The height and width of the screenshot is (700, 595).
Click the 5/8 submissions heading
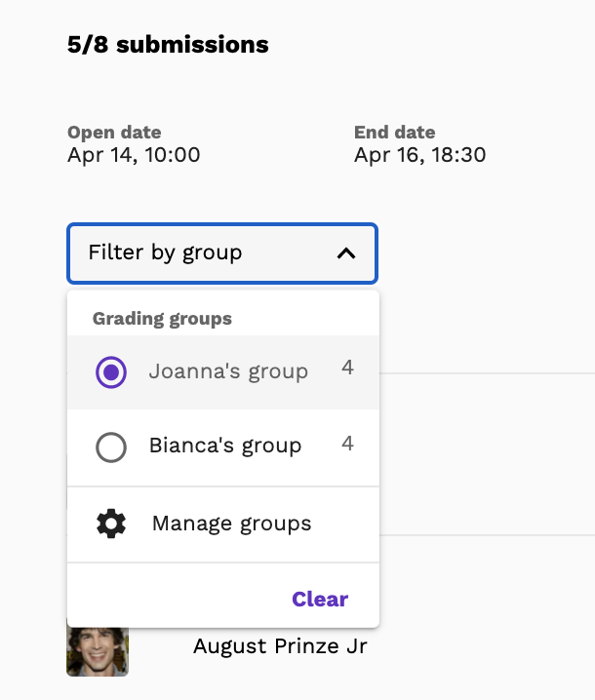[168, 45]
